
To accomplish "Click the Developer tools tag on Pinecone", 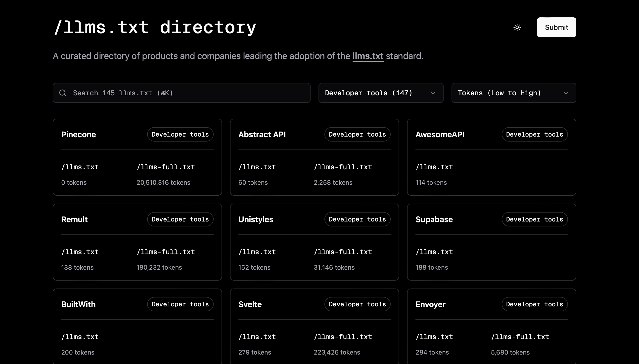I will pyautogui.click(x=180, y=135).
